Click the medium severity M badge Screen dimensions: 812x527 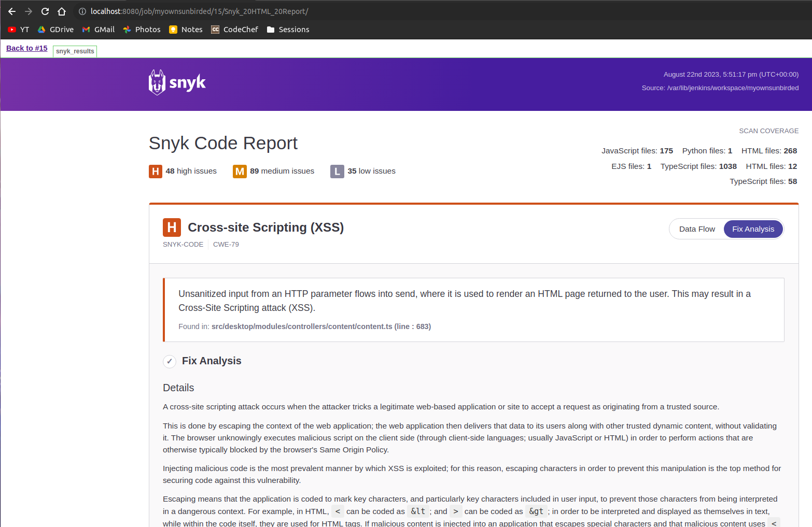240,171
